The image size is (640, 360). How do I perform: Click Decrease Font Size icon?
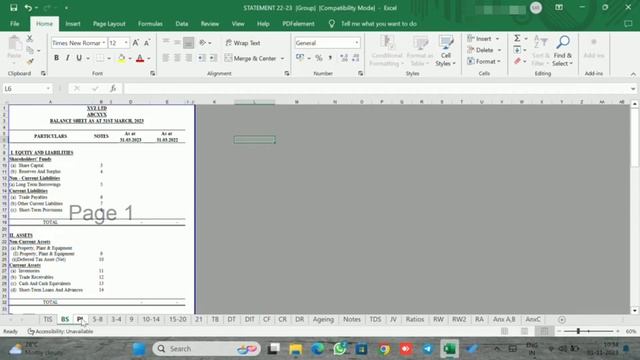[147, 42]
